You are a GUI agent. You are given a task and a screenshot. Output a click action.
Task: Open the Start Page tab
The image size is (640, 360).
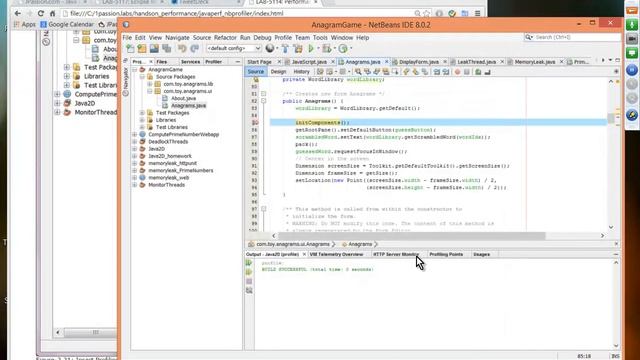(260, 62)
